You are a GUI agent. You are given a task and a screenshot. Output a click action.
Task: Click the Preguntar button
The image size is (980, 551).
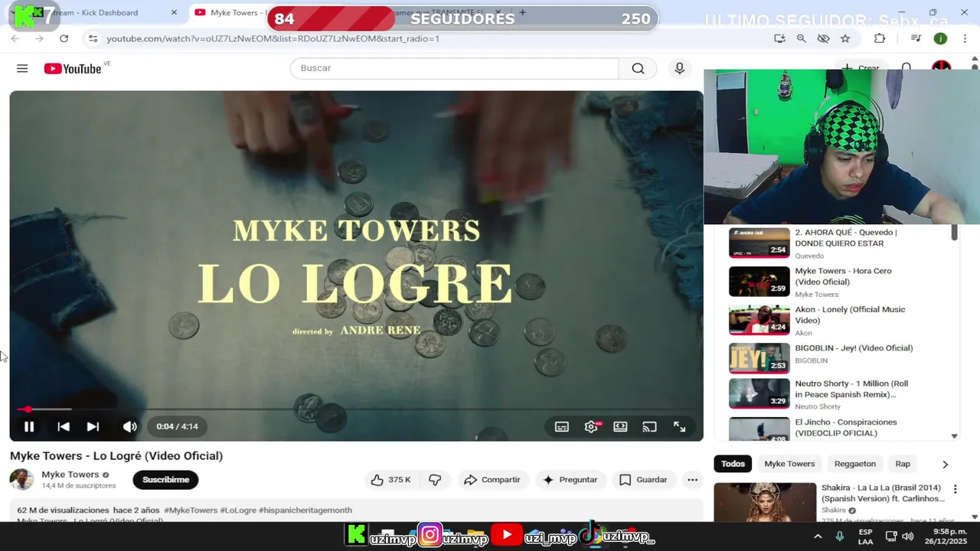(570, 480)
